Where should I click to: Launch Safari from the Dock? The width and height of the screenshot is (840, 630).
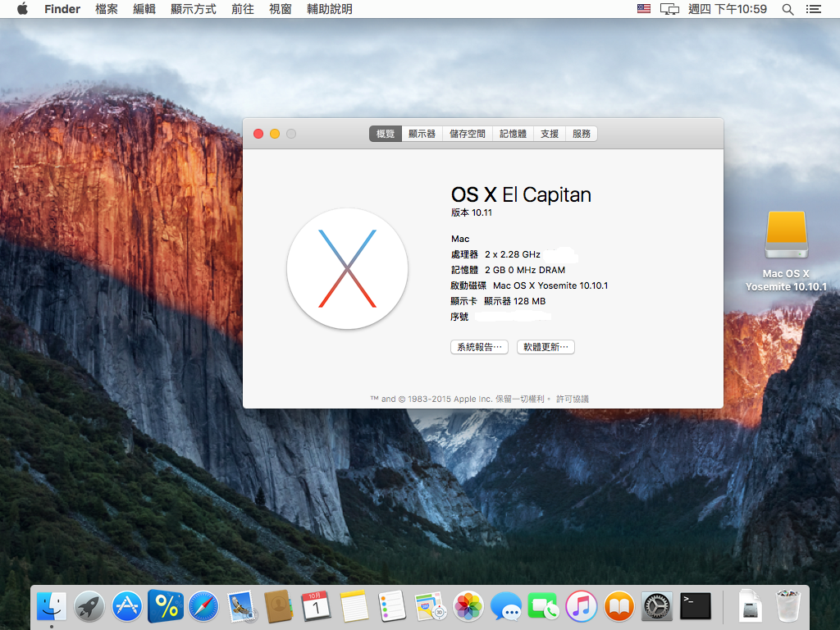click(203, 606)
